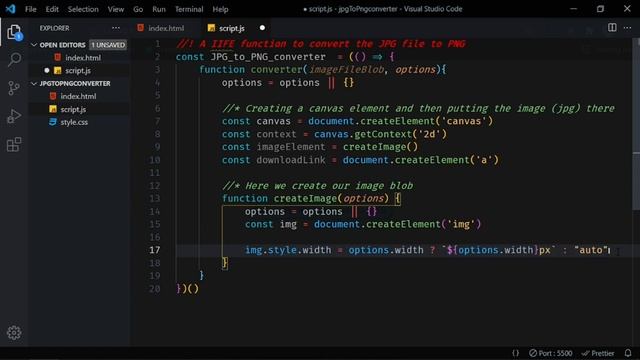Open the Help menu

point(220,9)
